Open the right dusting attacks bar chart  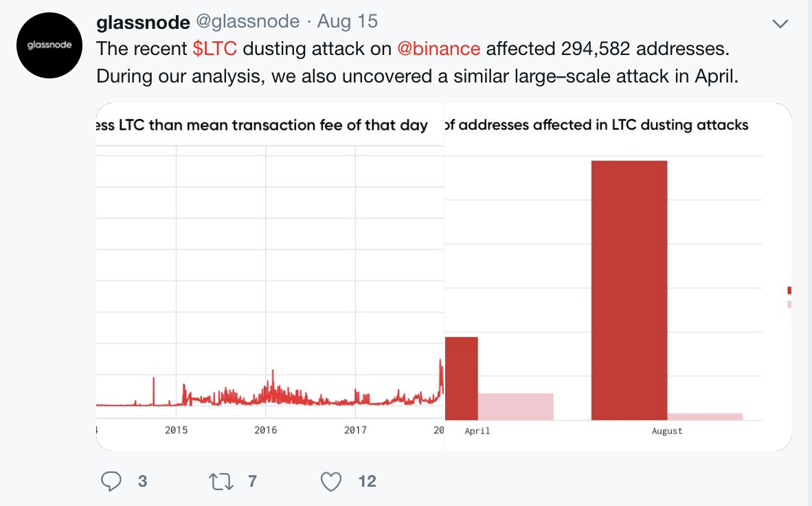618,276
